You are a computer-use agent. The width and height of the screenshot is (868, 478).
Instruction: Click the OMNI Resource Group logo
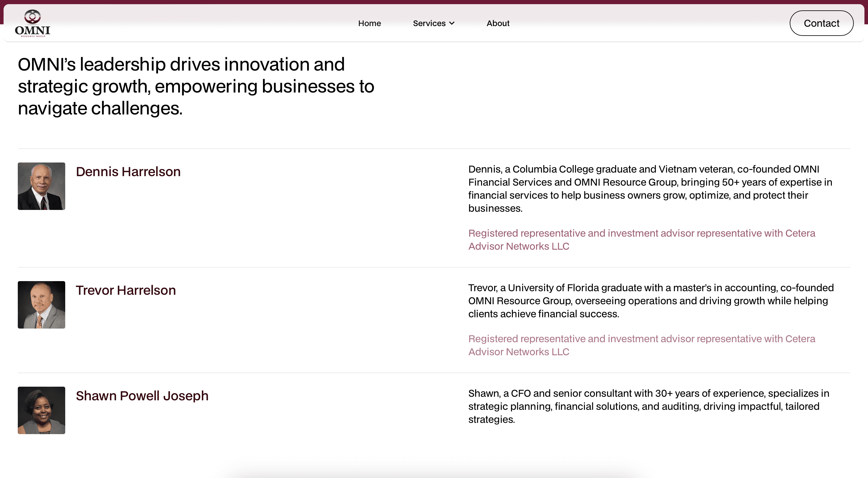pyautogui.click(x=32, y=23)
